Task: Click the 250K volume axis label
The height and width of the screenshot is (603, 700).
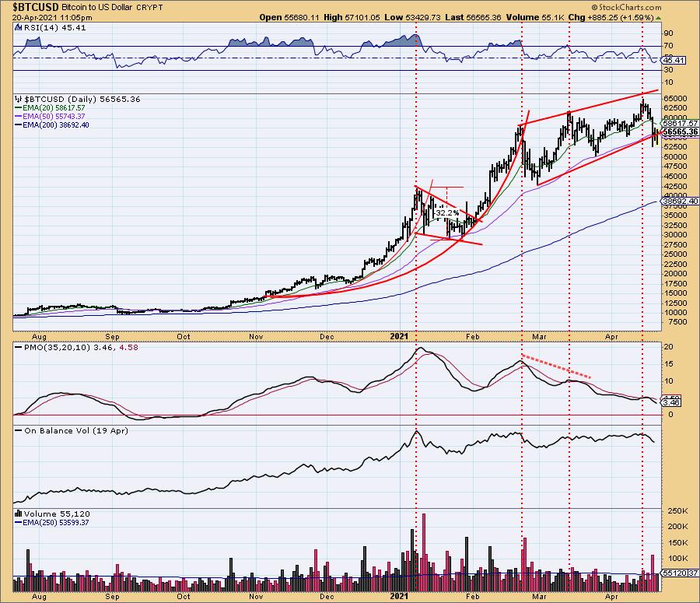Action: [677, 511]
